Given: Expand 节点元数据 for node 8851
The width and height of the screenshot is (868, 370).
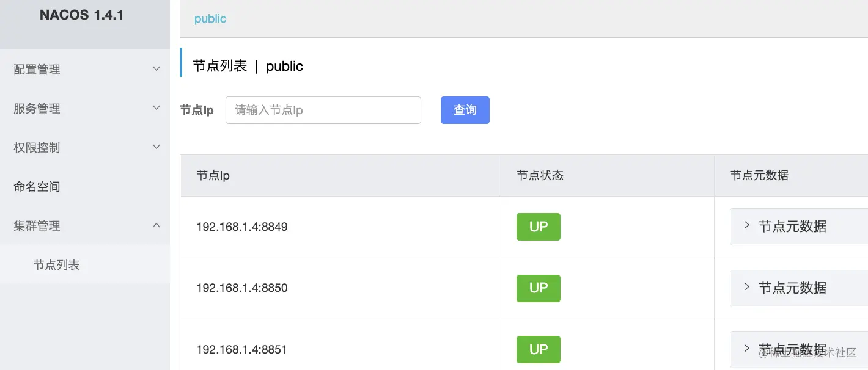Looking at the screenshot, I should point(792,349).
